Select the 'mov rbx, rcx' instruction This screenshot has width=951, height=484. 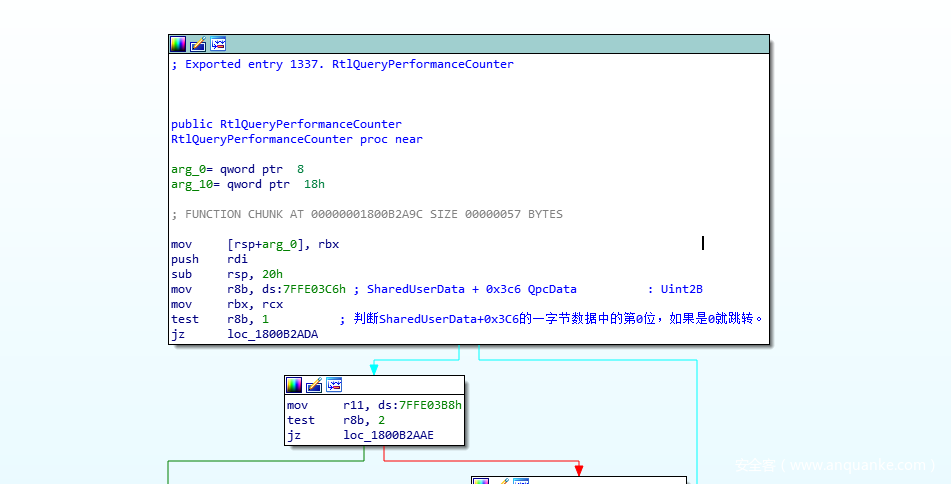pos(227,304)
